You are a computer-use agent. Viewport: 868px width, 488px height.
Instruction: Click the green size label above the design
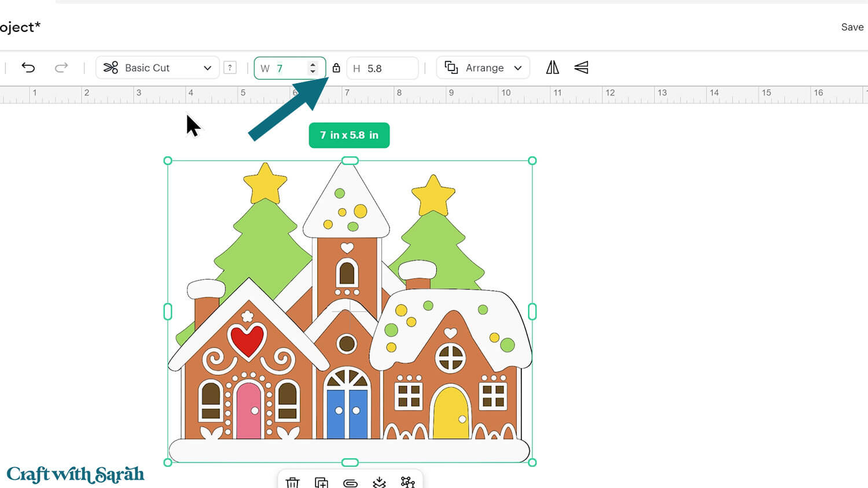tap(349, 135)
